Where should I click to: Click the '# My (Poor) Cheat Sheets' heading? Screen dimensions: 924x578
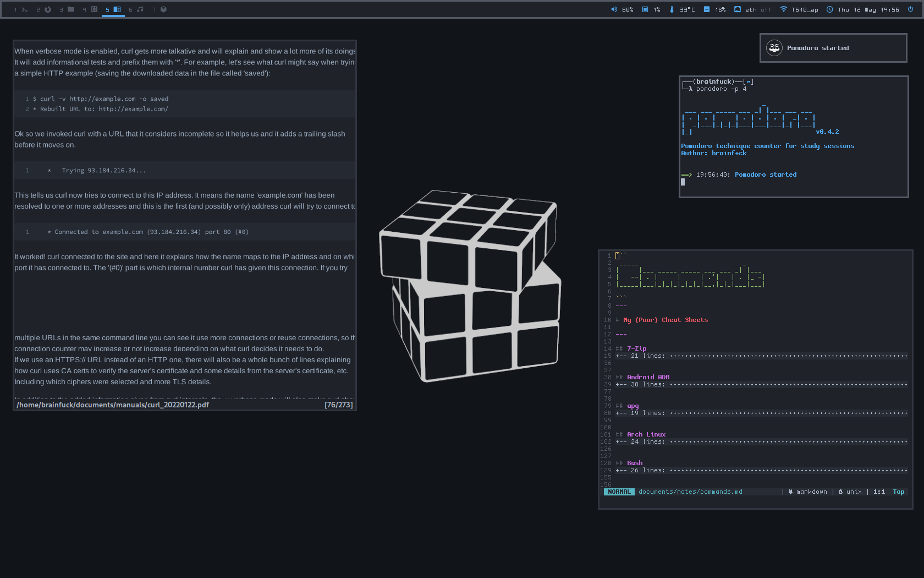[x=662, y=320]
